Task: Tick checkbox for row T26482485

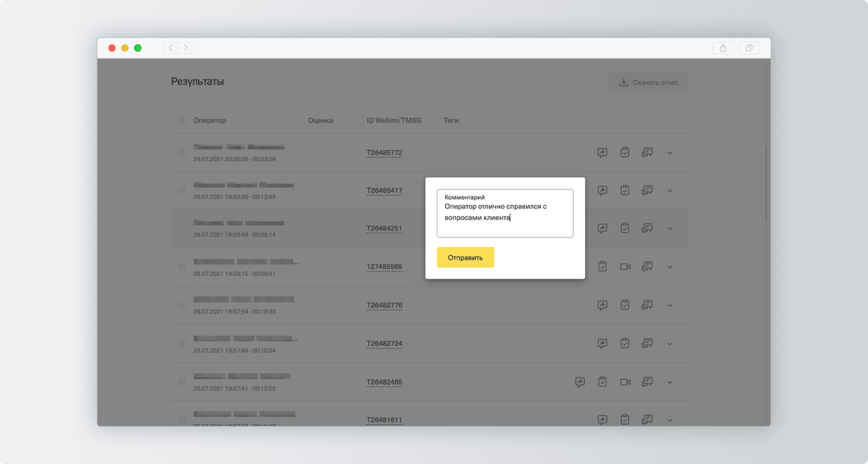Action: [182, 381]
